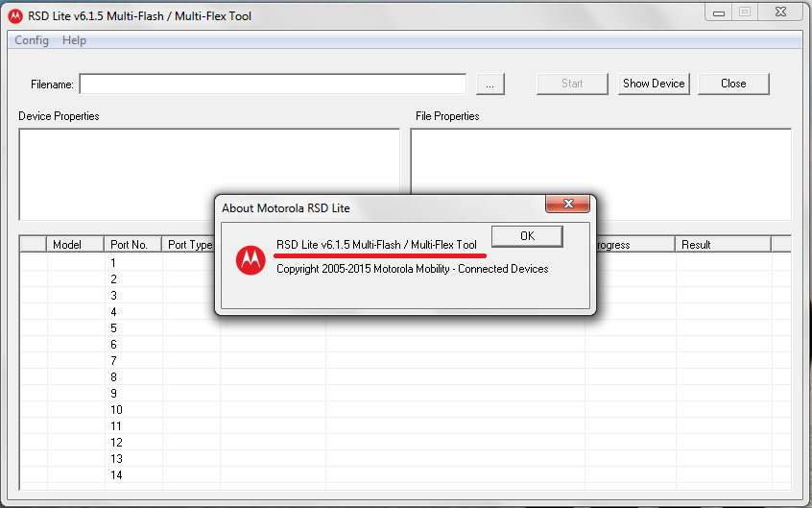Image resolution: width=812 pixels, height=508 pixels.
Task: Open the Help menu
Action: [74, 40]
